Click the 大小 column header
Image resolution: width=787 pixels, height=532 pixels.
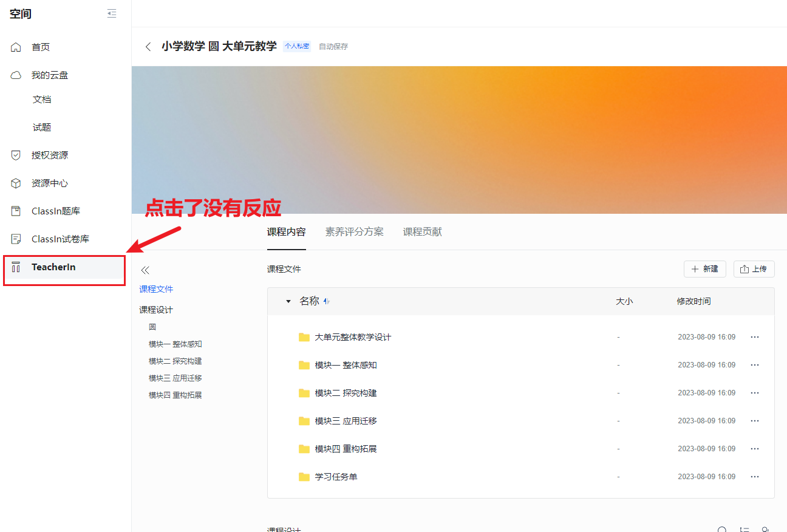coord(624,301)
